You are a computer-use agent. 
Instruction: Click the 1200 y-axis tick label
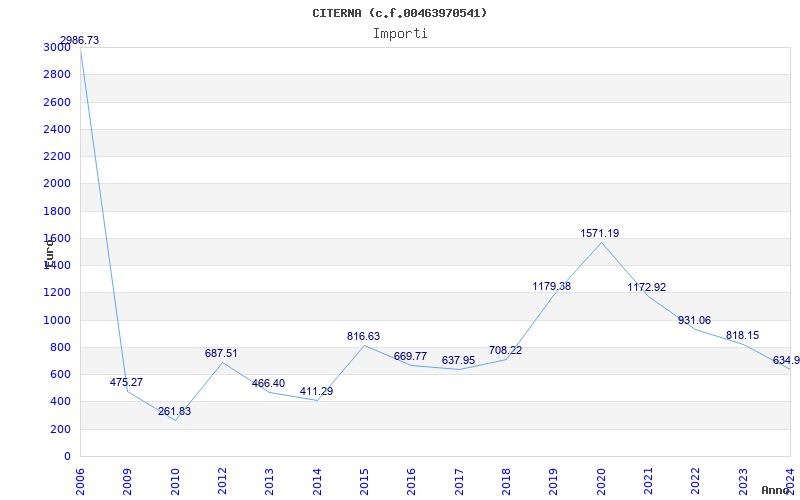pos(57,293)
